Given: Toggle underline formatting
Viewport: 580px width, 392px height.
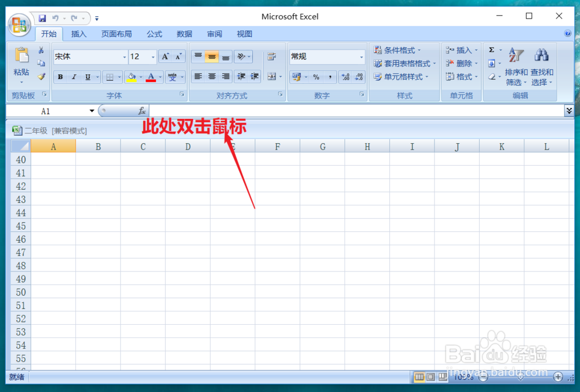Looking at the screenshot, I should pos(88,77).
